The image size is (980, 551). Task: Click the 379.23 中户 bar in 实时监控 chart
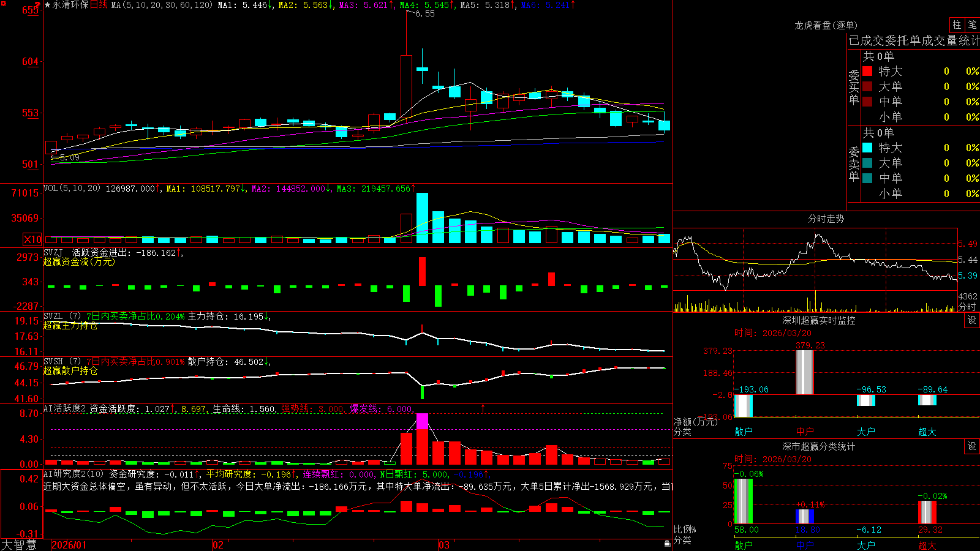pos(804,372)
